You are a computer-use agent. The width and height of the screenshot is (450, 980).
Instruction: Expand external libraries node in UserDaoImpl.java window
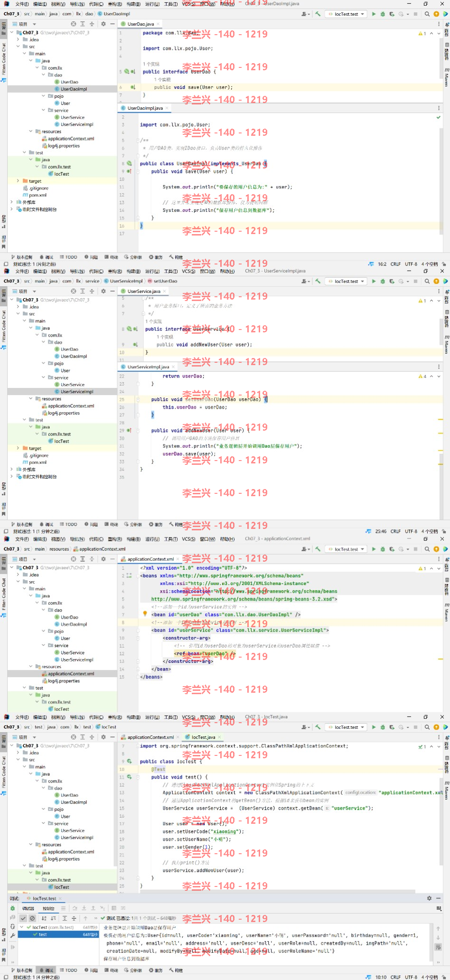pyautogui.click(x=12, y=202)
